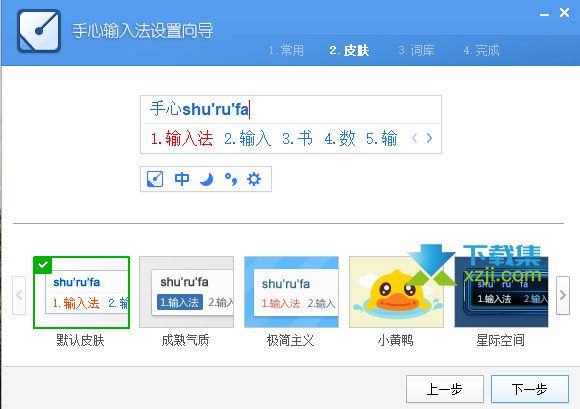The width and height of the screenshot is (580, 409).
Task: Toggle the punctuation mode icon
Action: 231,179
